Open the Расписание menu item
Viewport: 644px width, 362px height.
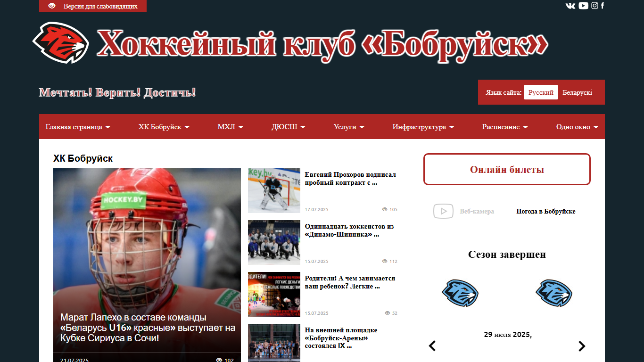point(505,127)
